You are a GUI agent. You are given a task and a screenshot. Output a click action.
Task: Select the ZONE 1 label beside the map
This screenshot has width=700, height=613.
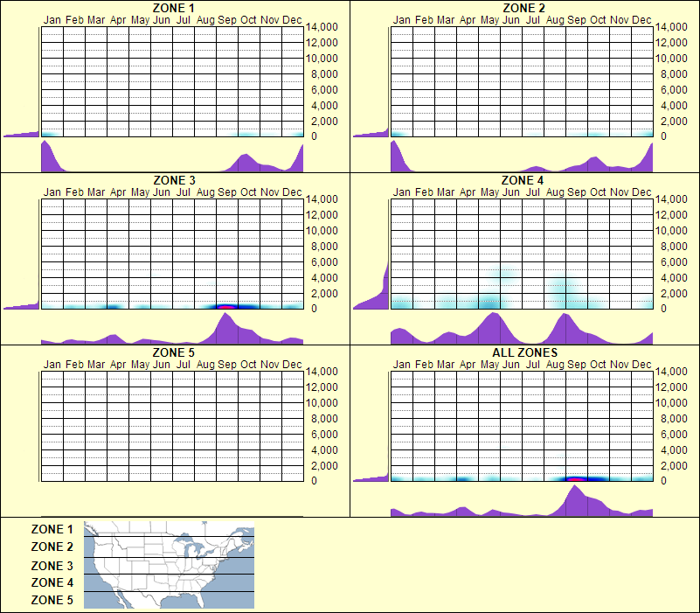(52, 529)
